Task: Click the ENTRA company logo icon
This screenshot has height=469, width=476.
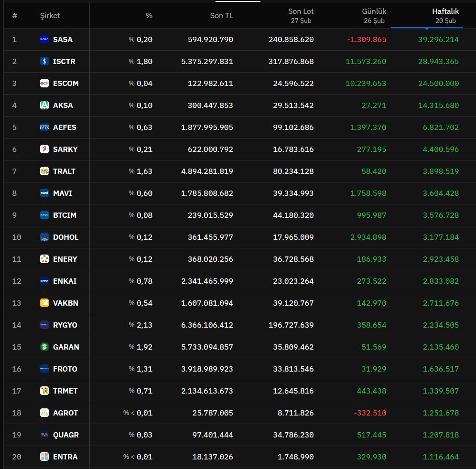Action: [x=44, y=457]
